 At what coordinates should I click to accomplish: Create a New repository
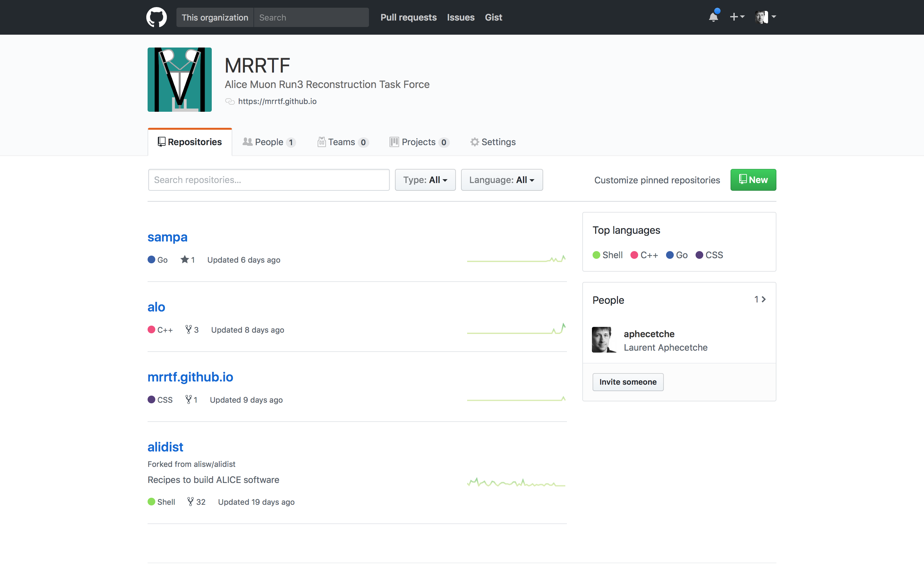pos(753,180)
